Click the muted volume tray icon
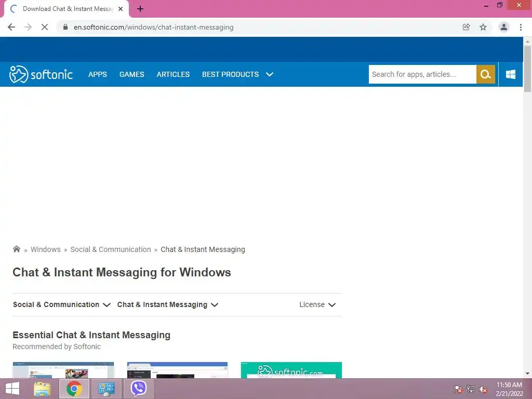Screen dimensions: 532x399 483,389
